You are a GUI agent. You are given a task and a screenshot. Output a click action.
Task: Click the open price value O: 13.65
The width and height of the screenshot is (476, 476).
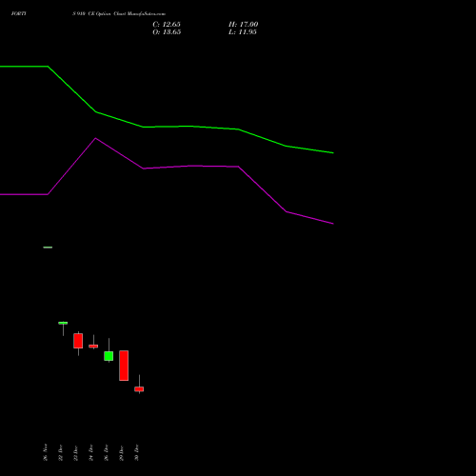167,32
